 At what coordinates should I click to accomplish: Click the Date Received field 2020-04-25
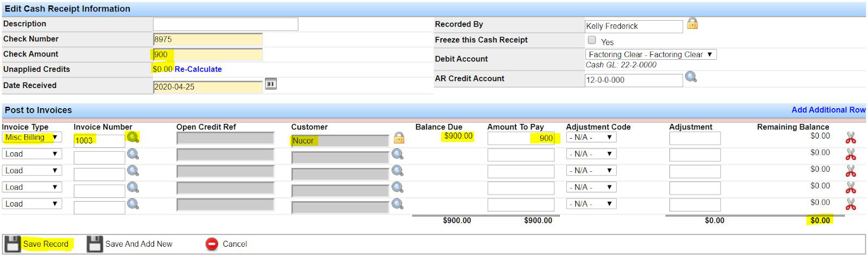[208, 86]
